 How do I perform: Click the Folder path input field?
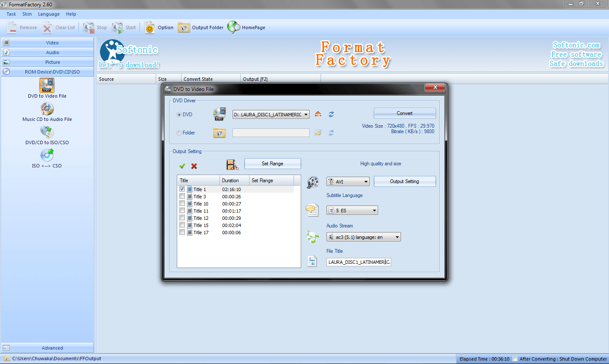[x=271, y=133]
